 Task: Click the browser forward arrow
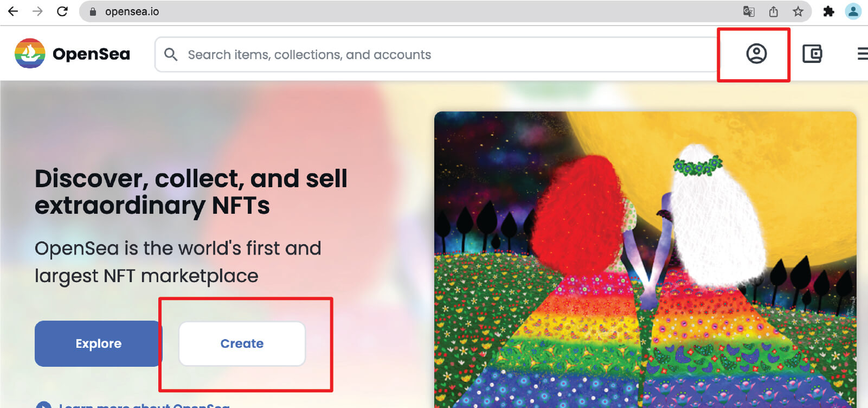coord(37,11)
